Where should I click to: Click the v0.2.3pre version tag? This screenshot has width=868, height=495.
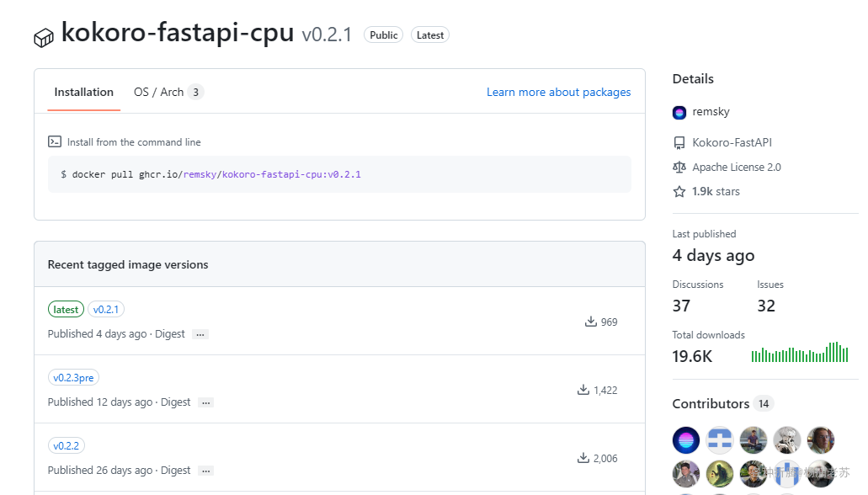(x=73, y=378)
